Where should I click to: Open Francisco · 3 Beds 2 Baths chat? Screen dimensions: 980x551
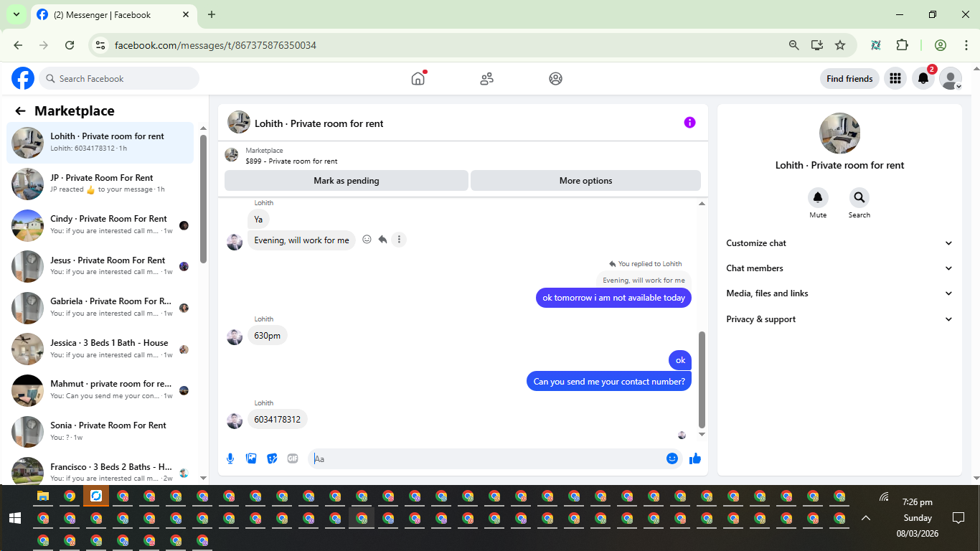pos(100,468)
